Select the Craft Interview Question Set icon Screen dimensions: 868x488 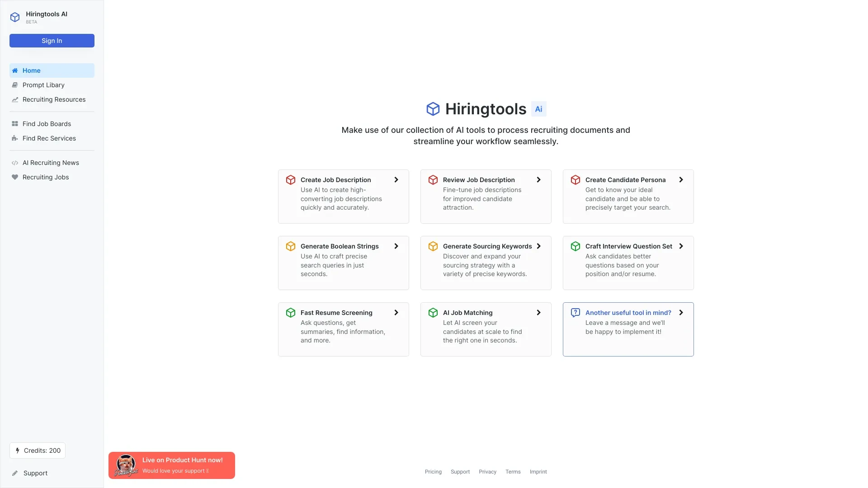(x=576, y=246)
